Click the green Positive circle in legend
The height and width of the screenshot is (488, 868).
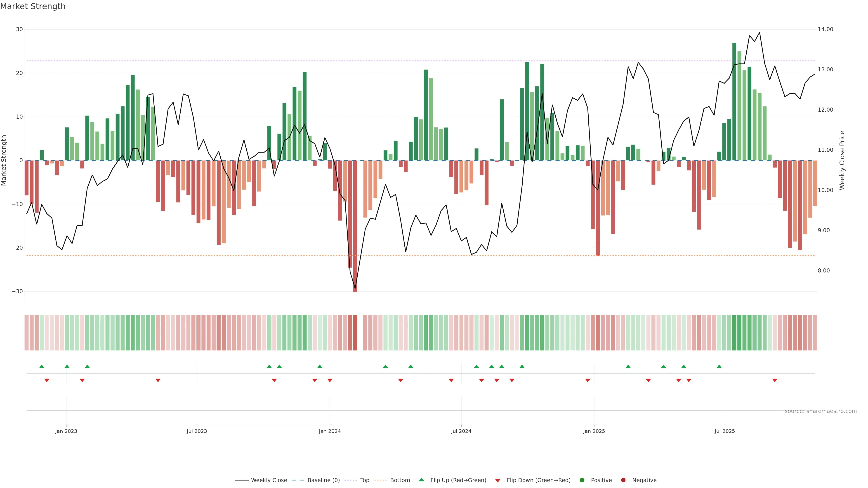tap(582, 480)
